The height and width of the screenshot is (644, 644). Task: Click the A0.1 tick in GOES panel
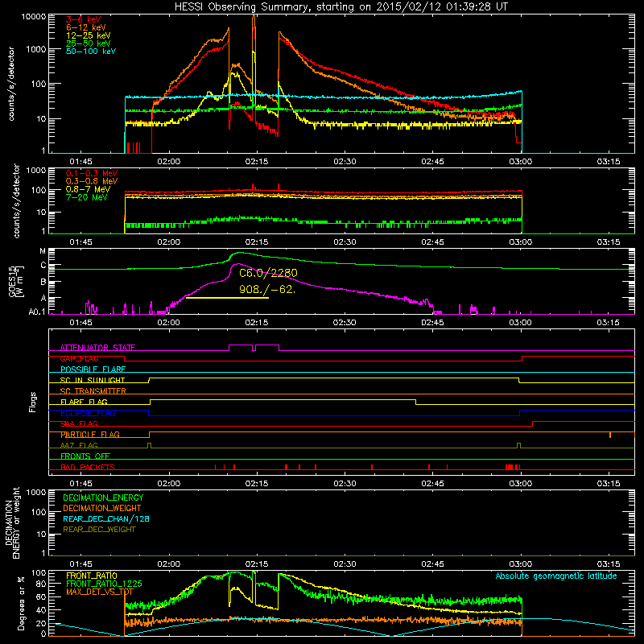coord(37,312)
